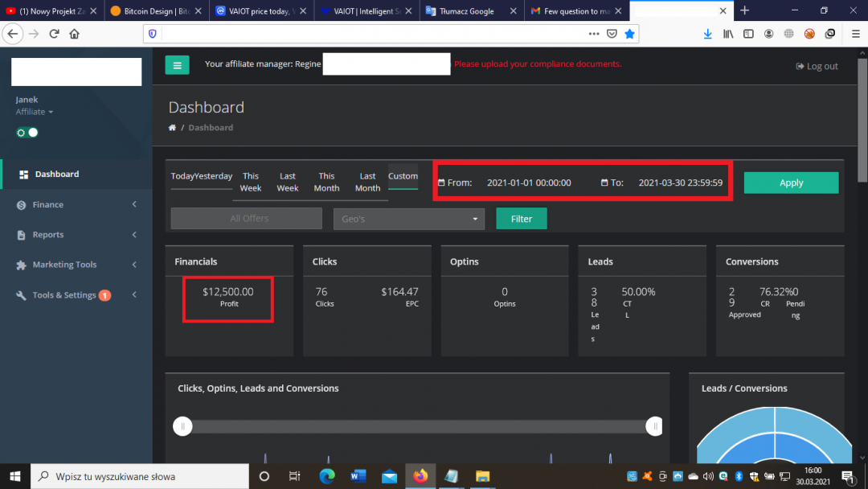Open Marketing Tools in the sidebar
868x489 pixels.
[x=76, y=265]
